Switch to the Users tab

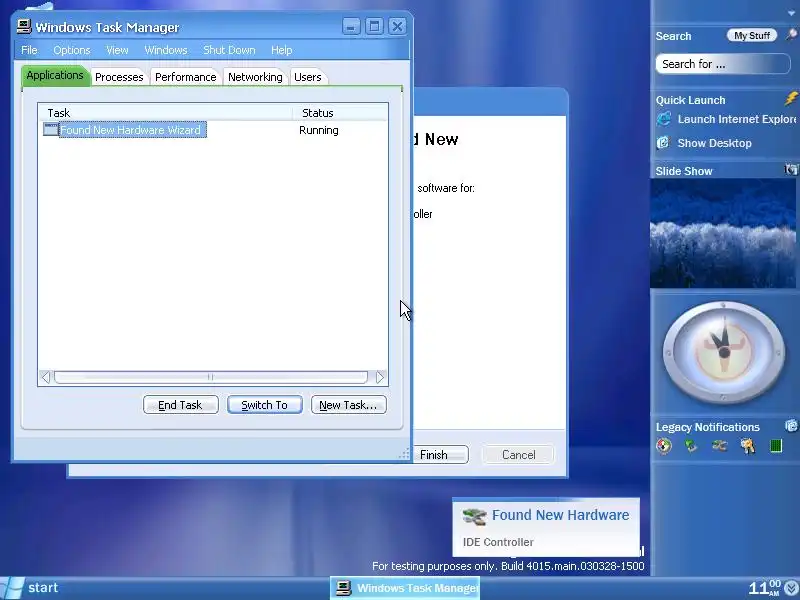click(308, 77)
